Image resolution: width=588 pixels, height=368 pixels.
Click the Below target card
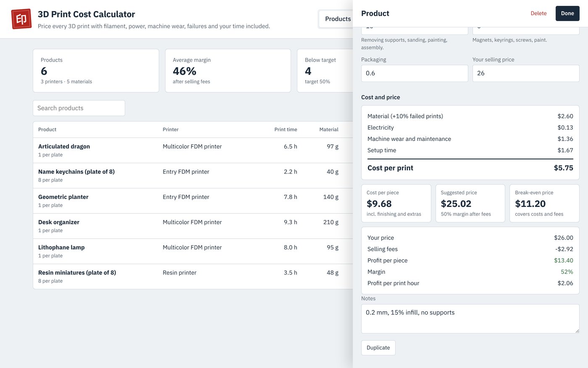[x=325, y=71]
